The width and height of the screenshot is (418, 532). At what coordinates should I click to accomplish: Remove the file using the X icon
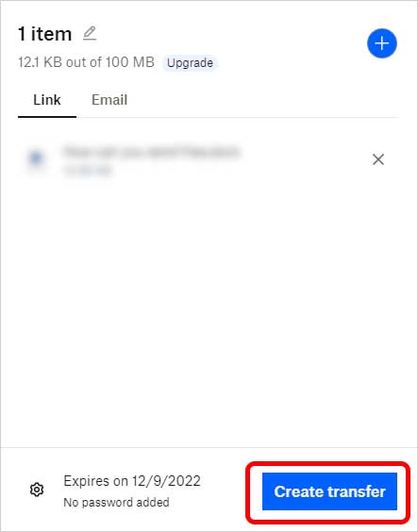[x=378, y=159]
